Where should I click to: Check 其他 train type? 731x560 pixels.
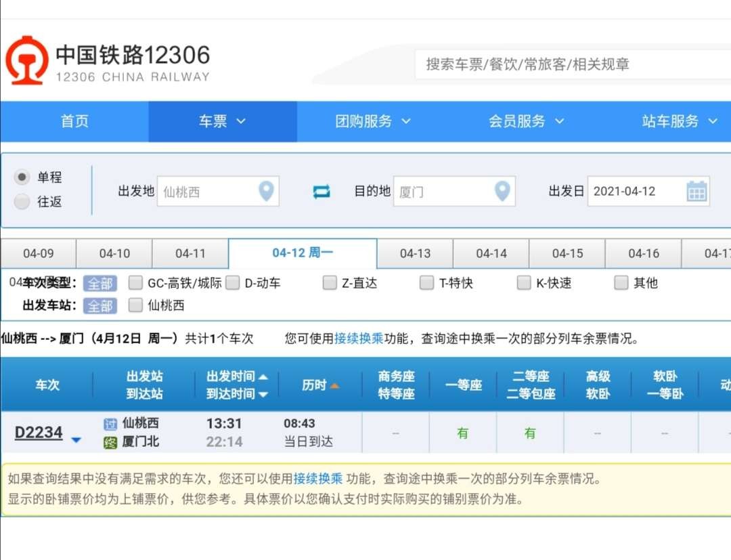click(621, 282)
